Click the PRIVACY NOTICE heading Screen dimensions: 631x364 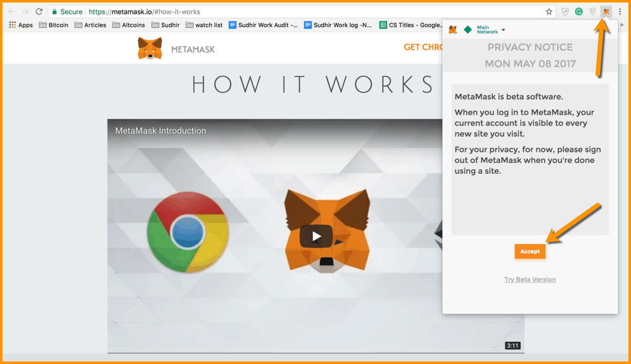click(x=530, y=47)
